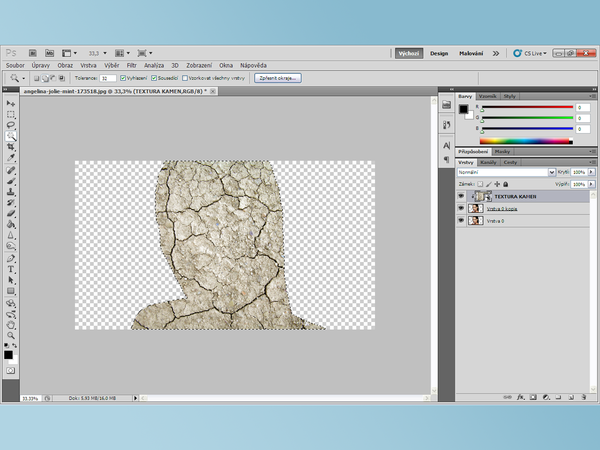Click the color spectrum ramp

point(526,141)
